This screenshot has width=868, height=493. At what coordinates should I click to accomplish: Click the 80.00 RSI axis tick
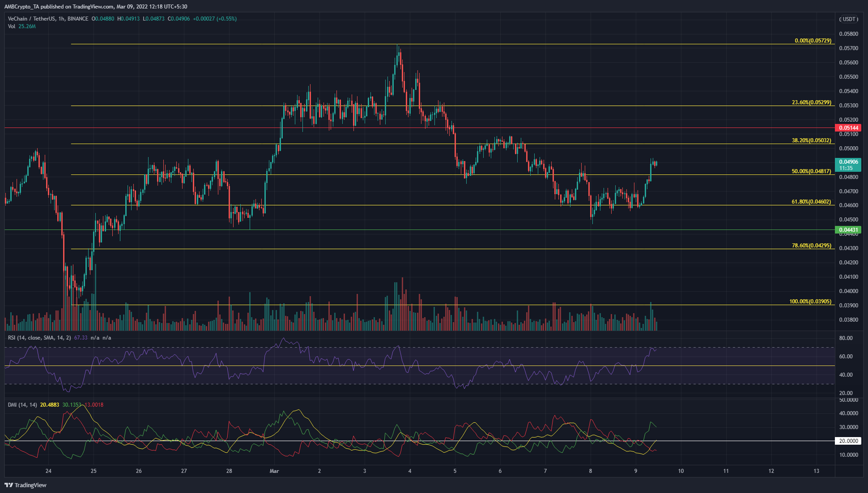tap(846, 338)
